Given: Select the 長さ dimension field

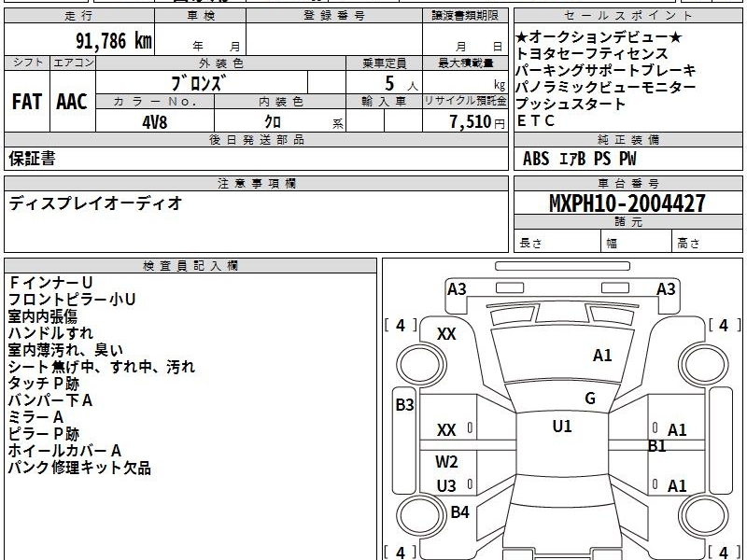Looking at the screenshot, I should [557, 243].
